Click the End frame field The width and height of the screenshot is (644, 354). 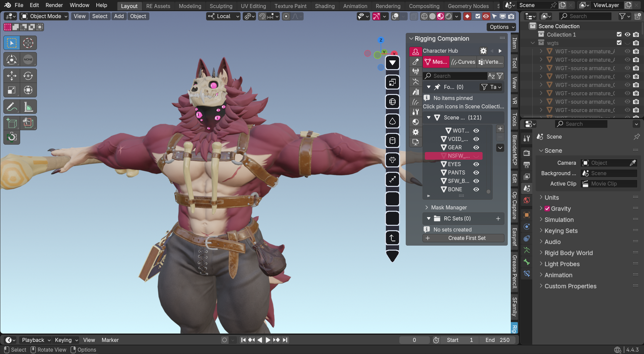pos(498,340)
